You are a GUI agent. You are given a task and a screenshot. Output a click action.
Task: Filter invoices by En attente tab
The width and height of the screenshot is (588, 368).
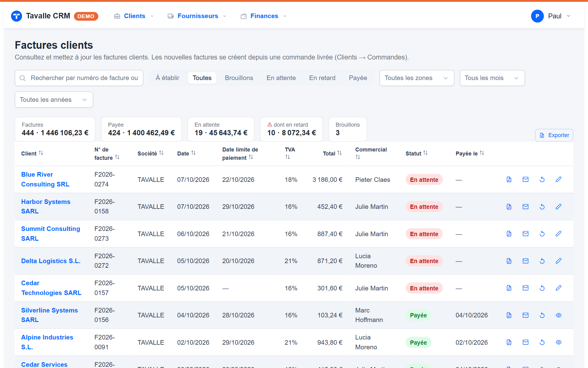coord(281,78)
